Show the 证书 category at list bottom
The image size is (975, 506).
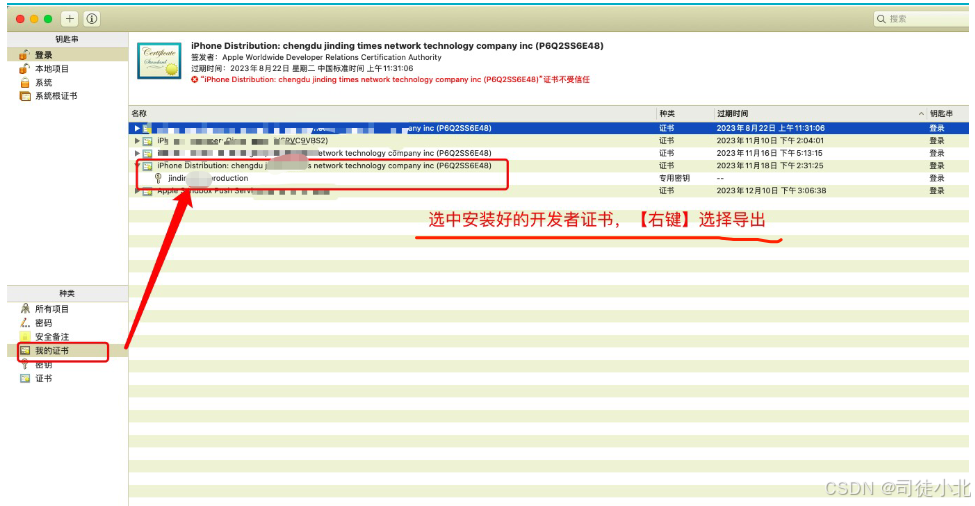click(68, 378)
